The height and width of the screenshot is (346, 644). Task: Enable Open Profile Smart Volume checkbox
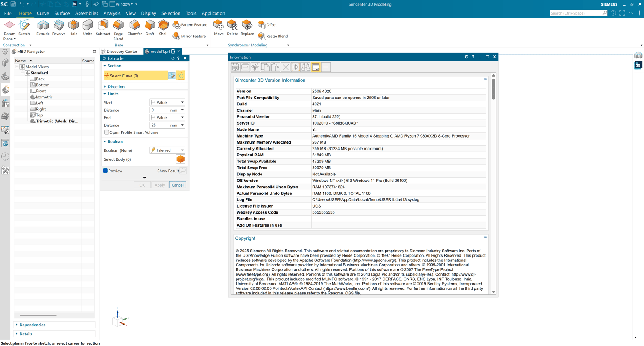click(x=106, y=132)
